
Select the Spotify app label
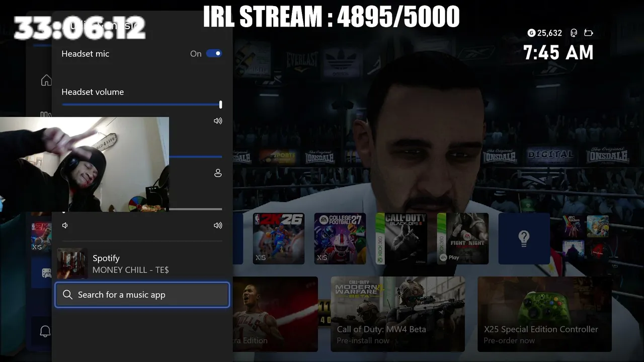[106, 258]
